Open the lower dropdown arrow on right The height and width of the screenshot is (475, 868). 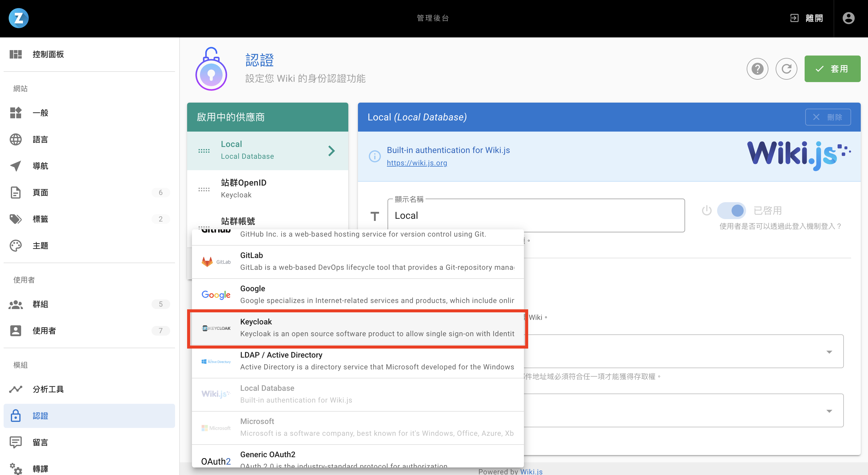829,411
